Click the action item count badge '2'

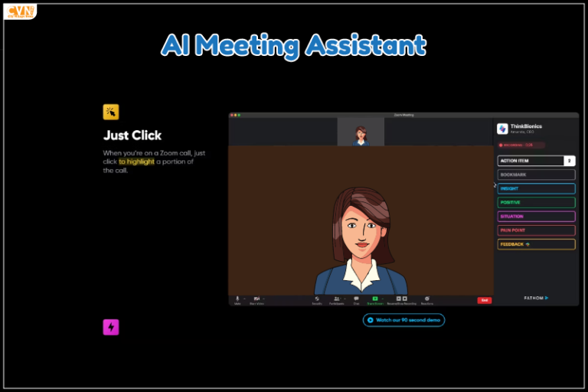(570, 161)
